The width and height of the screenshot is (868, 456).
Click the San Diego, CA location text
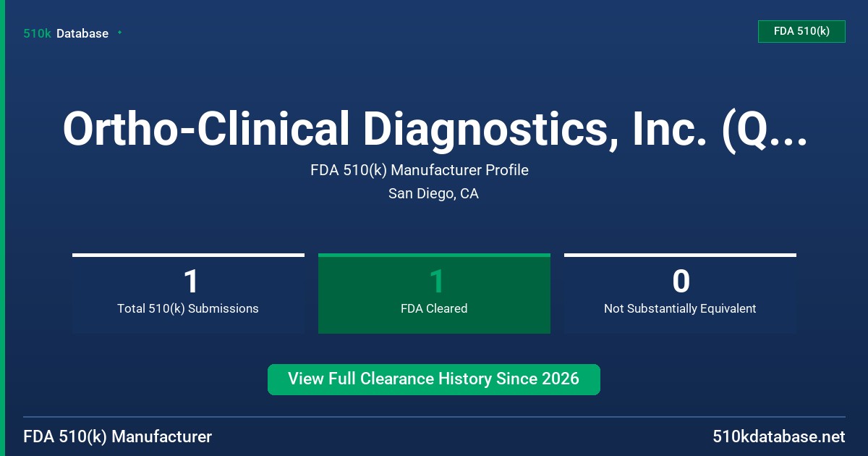tap(433, 193)
